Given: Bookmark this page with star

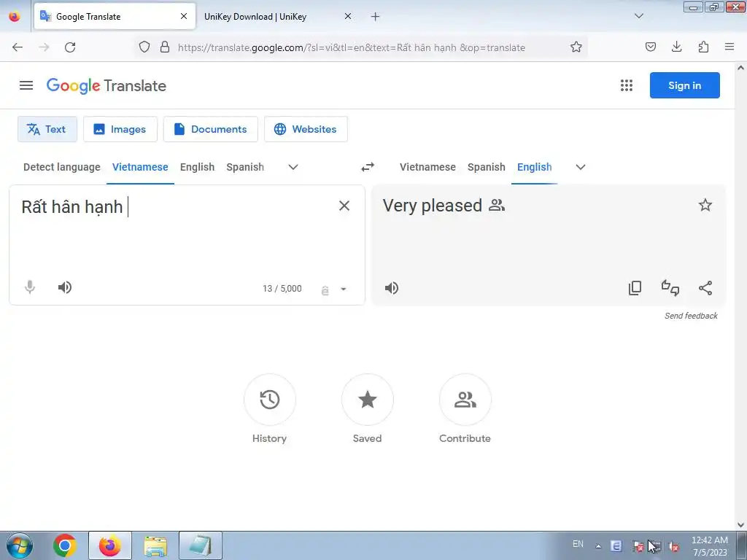Looking at the screenshot, I should point(576,47).
